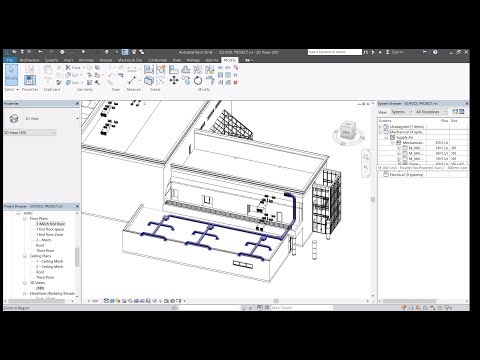Viewport: 480px width, 360px height.
Task: Close the Properties palette
Action: coord(77,104)
